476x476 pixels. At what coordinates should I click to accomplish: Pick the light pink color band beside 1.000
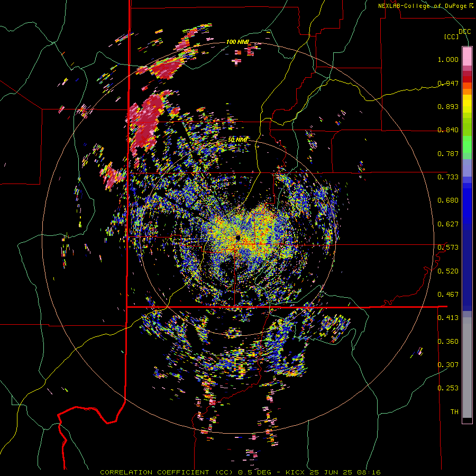[467, 57]
